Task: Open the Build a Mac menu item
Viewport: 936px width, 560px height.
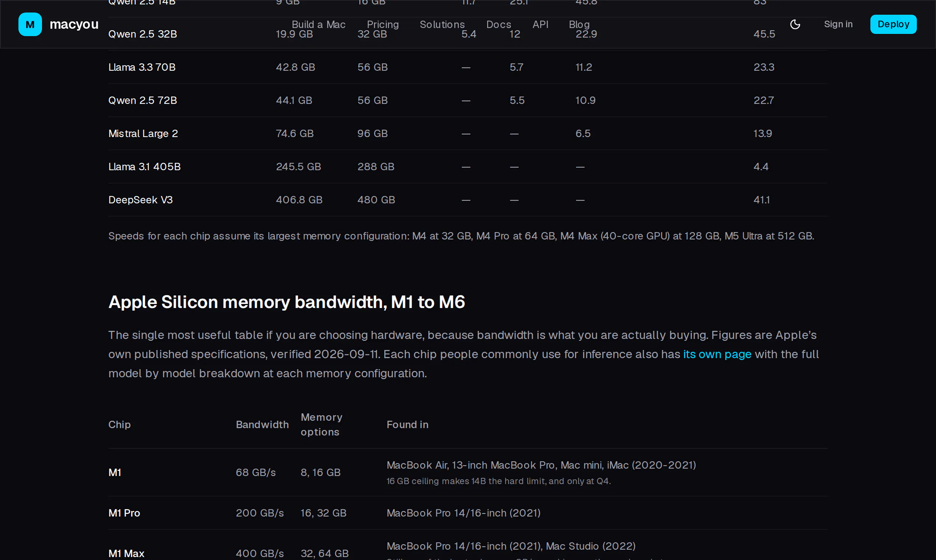Action: 318,25
